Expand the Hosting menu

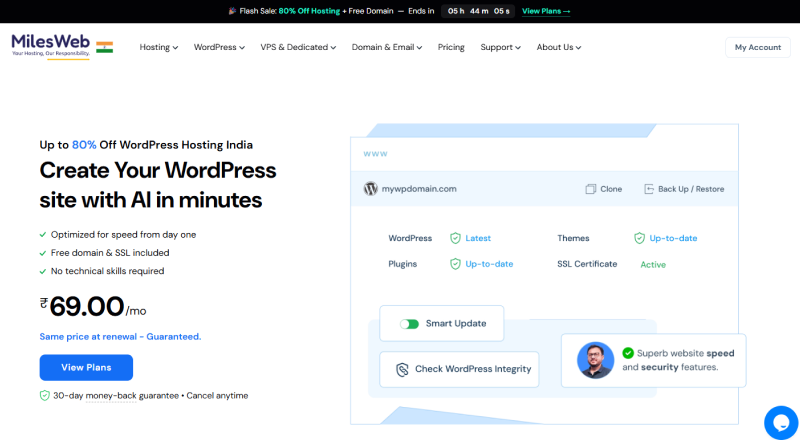click(159, 47)
